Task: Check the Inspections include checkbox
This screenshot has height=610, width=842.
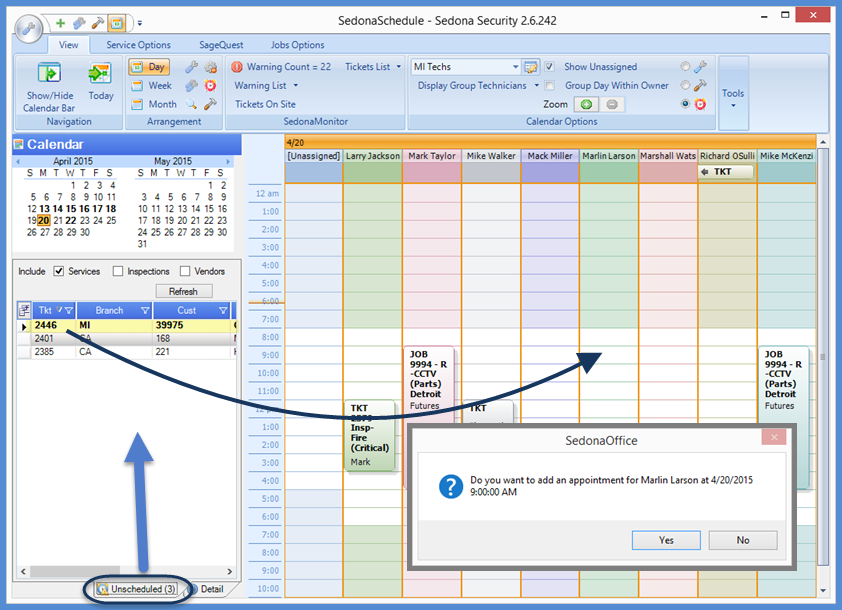Action: click(118, 271)
